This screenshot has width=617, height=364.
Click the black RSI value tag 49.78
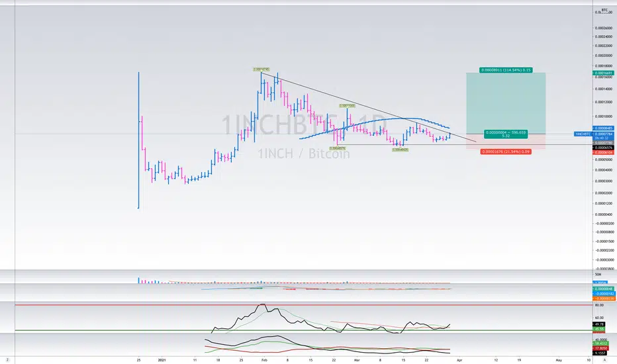[599, 324]
